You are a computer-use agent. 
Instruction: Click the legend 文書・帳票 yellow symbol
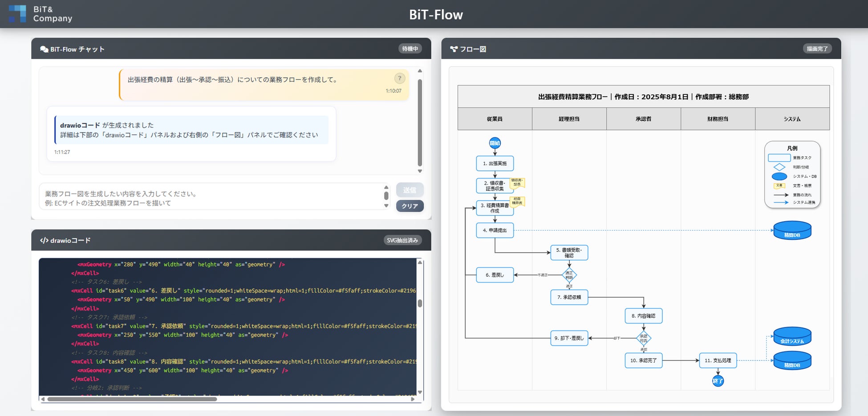point(779,186)
